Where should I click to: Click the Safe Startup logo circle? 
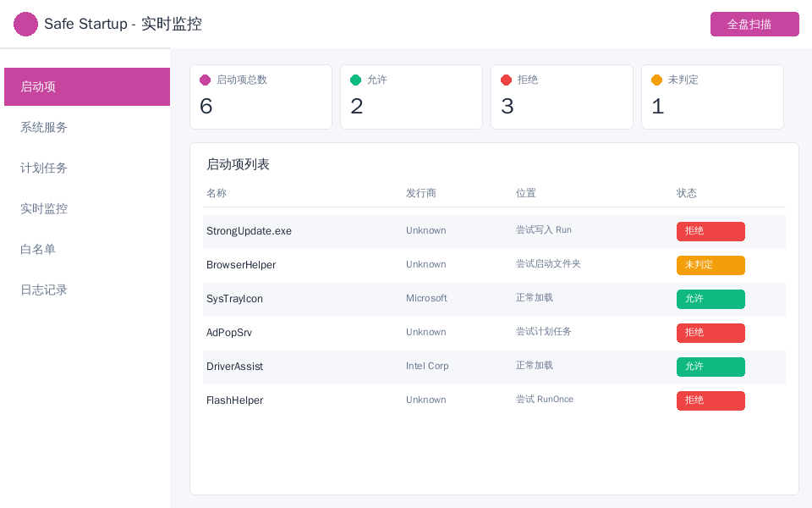[x=25, y=24]
